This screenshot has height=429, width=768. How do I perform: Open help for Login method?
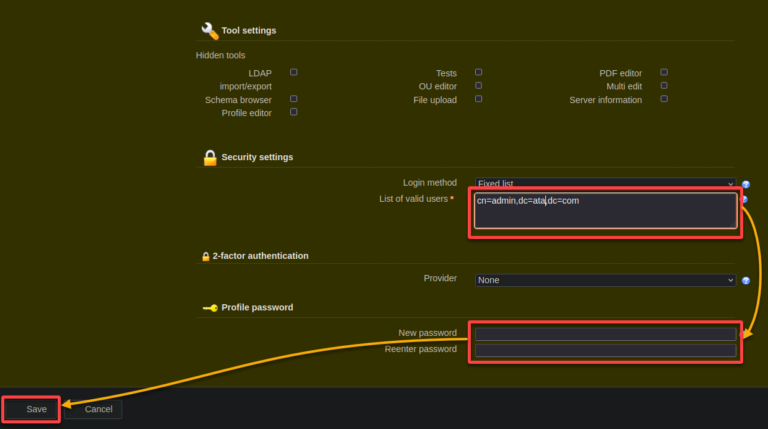746,184
